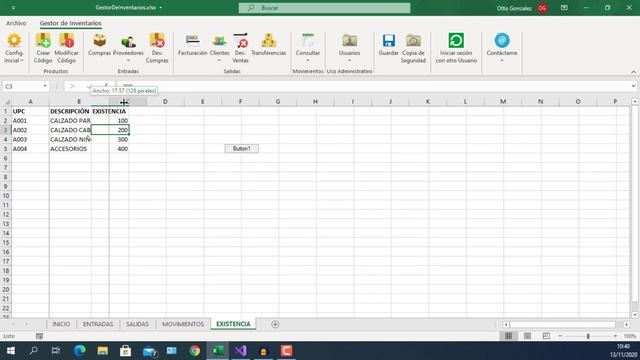Viewport: 640px width, 360px height.
Task: Click the Modificar Código icon
Action: point(66,40)
